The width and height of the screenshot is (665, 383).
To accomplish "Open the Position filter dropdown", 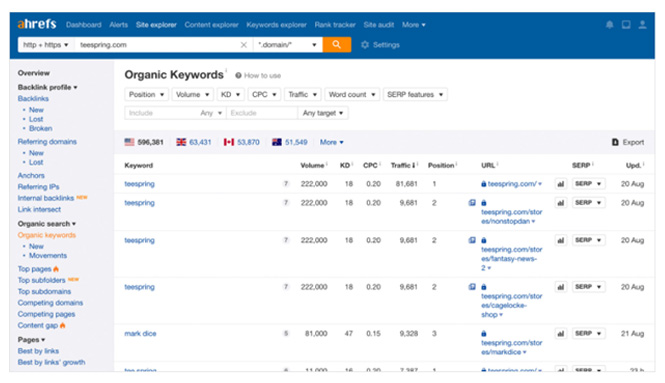I will click(x=146, y=95).
